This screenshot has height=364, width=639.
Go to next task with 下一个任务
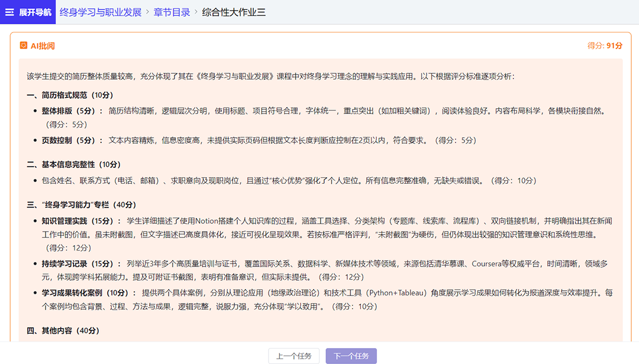[x=351, y=356]
